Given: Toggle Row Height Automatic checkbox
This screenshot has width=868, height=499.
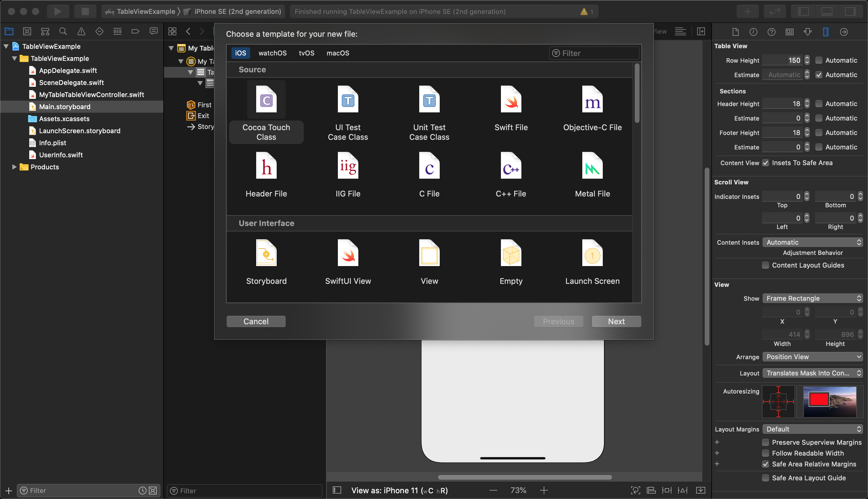Looking at the screenshot, I should point(819,60).
